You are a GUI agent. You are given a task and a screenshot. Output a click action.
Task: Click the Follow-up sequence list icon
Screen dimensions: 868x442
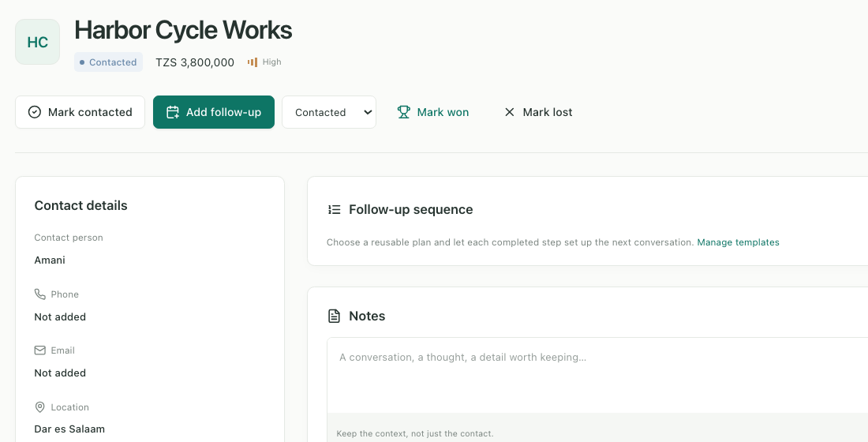coord(334,209)
